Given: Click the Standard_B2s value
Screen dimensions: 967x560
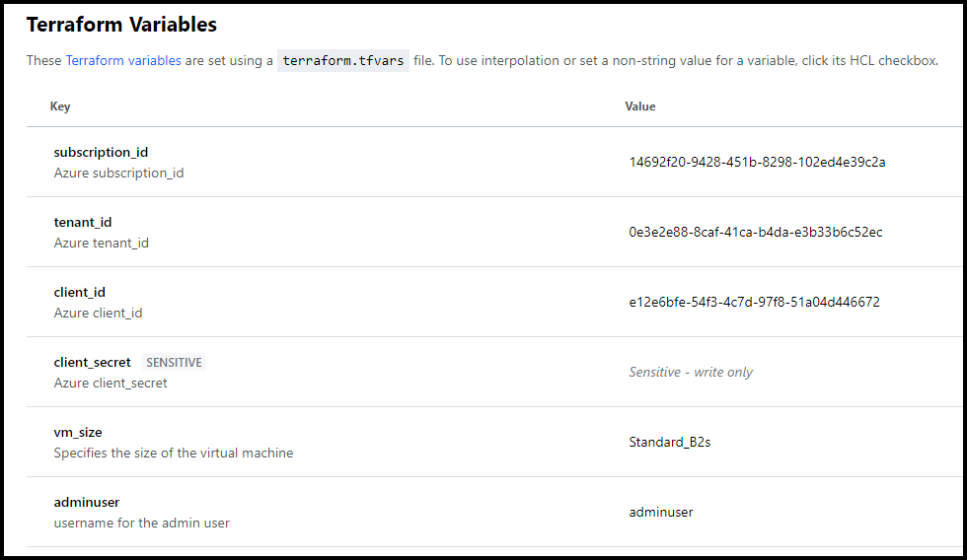Looking at the screenshot, I should point(670,443).
